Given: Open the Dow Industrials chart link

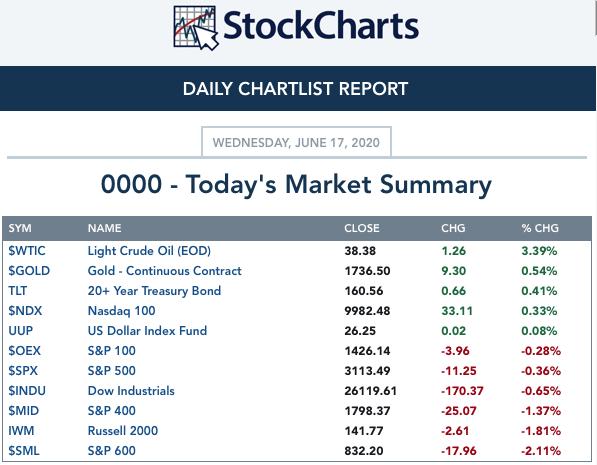Looking at the screenshot, I should coord(131,391).
